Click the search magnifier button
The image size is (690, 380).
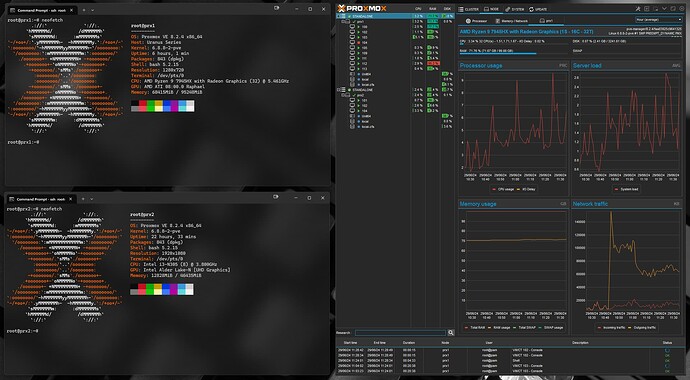451,332
